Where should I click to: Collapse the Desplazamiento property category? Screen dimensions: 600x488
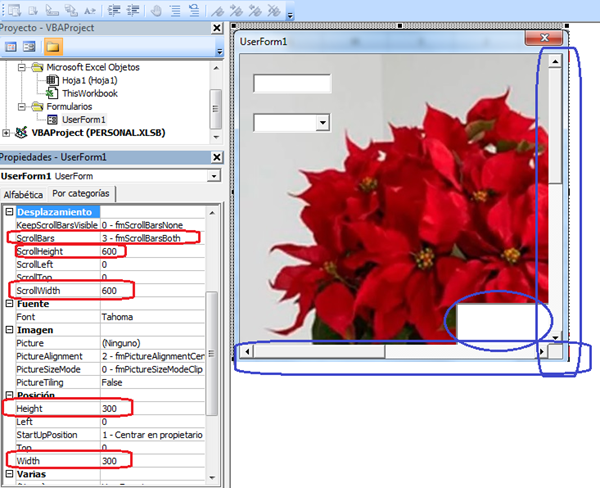tap(10, 212)
